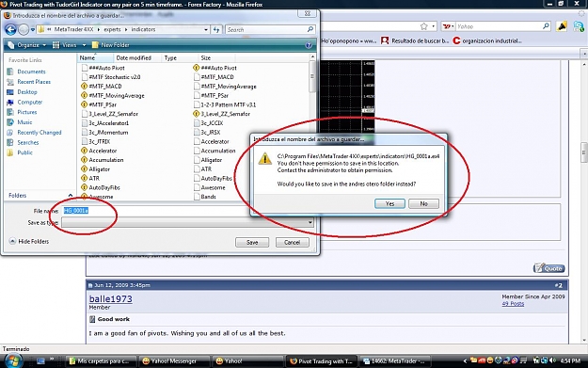Viewport: 588px width, 368px height.
Task: Open the recent locations dropdown arrow
Action: (33, 29)
